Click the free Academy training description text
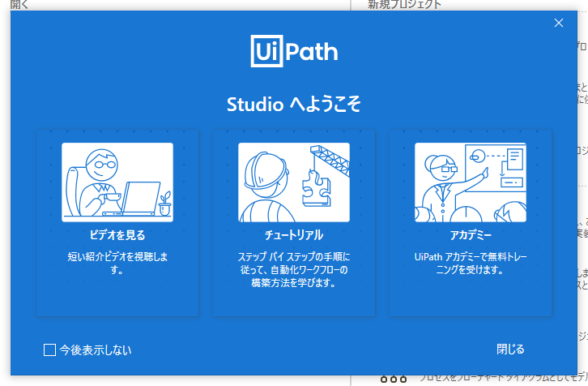The height and width of the screenshot is (386, 588). click(471, 264)
